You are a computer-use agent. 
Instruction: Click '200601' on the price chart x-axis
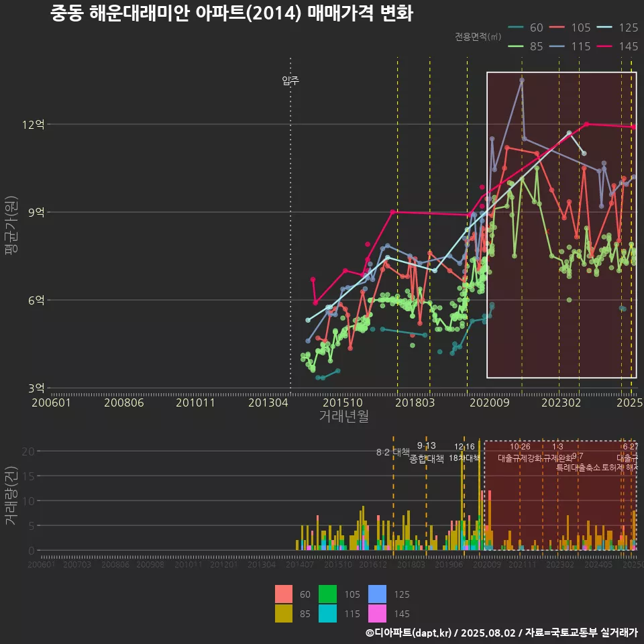coord(52,402)
